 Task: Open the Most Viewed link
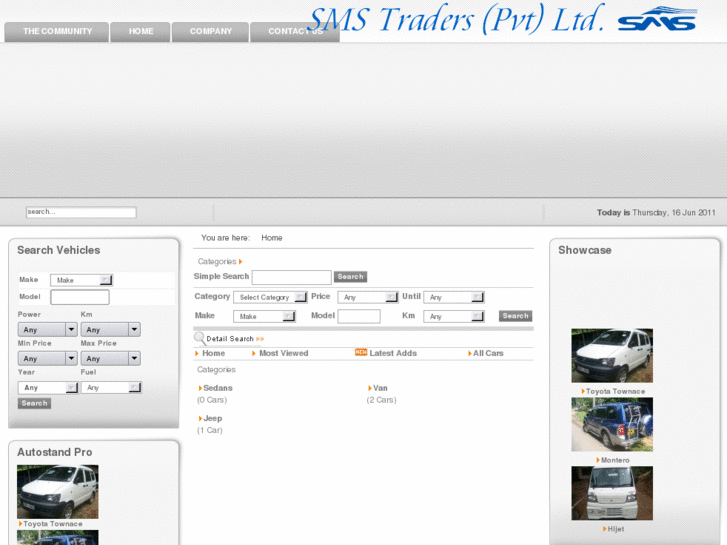pos(284,353)
